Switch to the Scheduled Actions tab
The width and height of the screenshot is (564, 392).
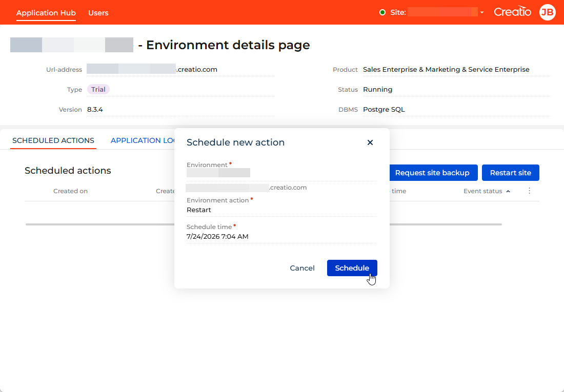pos(53,140)
